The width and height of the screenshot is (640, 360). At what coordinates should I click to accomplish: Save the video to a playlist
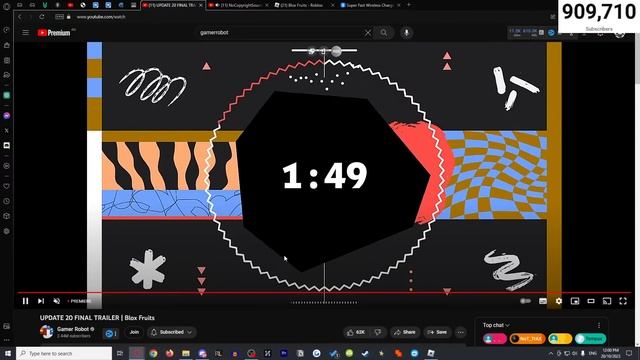coord(437,332)
